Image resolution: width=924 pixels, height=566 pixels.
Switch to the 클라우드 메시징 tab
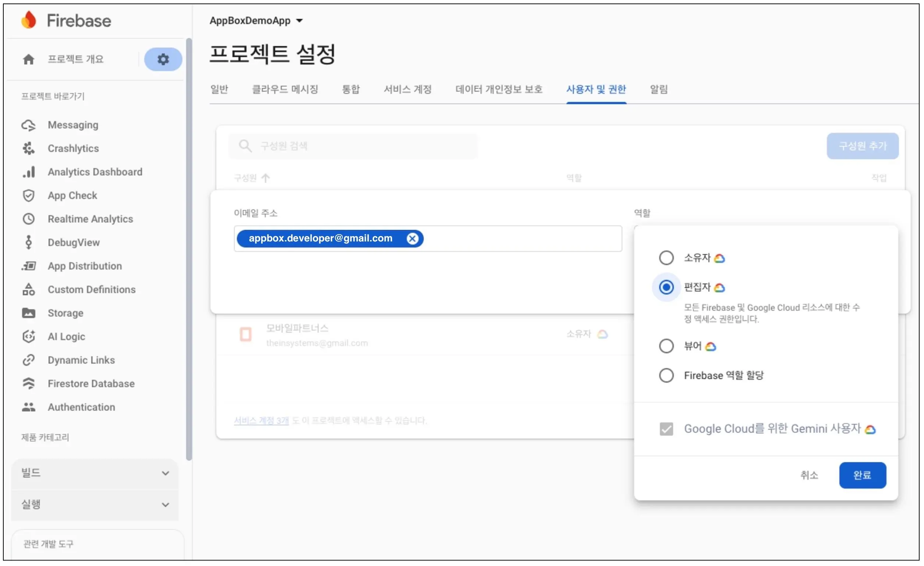pyautogui.click(x=285, y=90)
